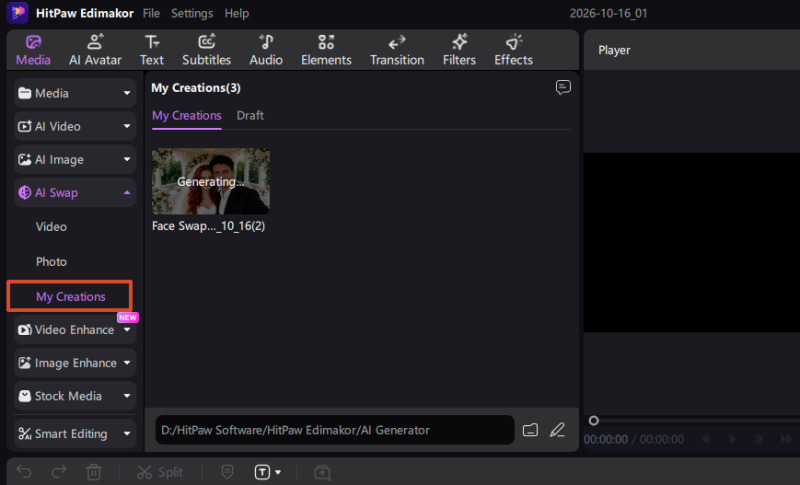The image size is (800, 485).
Task: Open the Transition panel
Action: (397, 50)
